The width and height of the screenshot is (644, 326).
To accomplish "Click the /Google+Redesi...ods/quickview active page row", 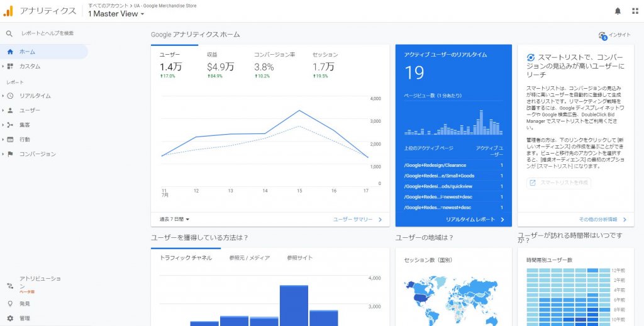I will pos(453,186).
